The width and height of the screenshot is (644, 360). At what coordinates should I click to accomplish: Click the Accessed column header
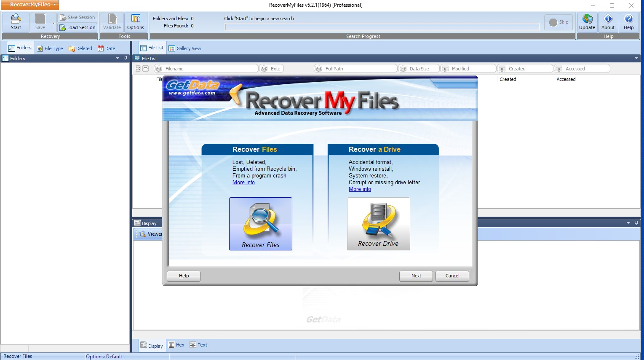point(582,79)
